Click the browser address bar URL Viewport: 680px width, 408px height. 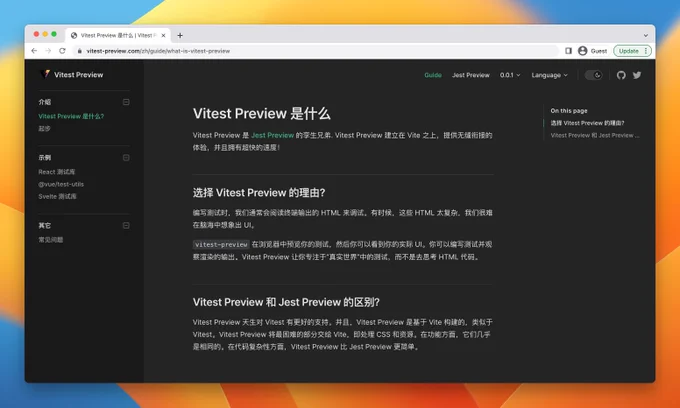pos(158,51)
